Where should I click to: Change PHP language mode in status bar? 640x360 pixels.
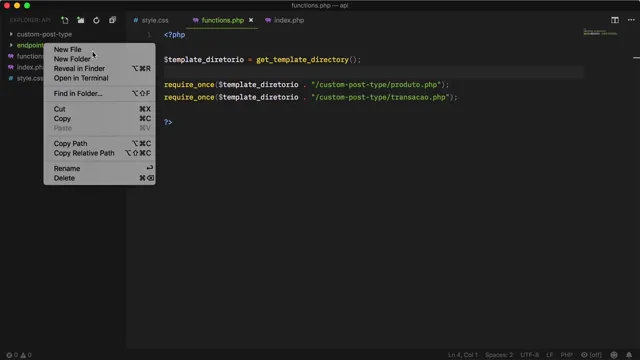[x=566, y=355]
